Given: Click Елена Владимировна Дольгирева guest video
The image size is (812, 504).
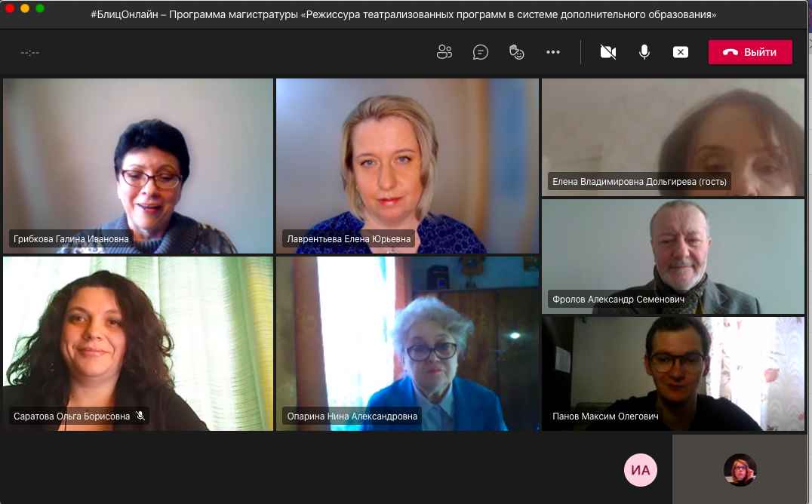Looking at the screenshot, I should (x=673, y=137).
